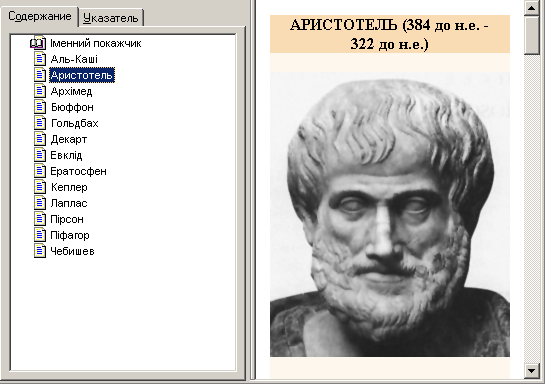Select the Содержание tab
The height and width of the screenshot is (384, 545).
[x=40, y=16]
